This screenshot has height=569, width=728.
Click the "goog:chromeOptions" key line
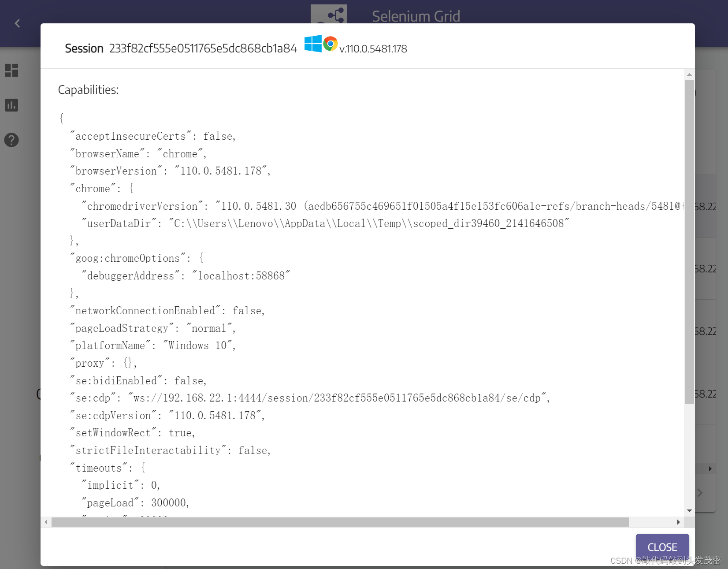tap(137, 258)
